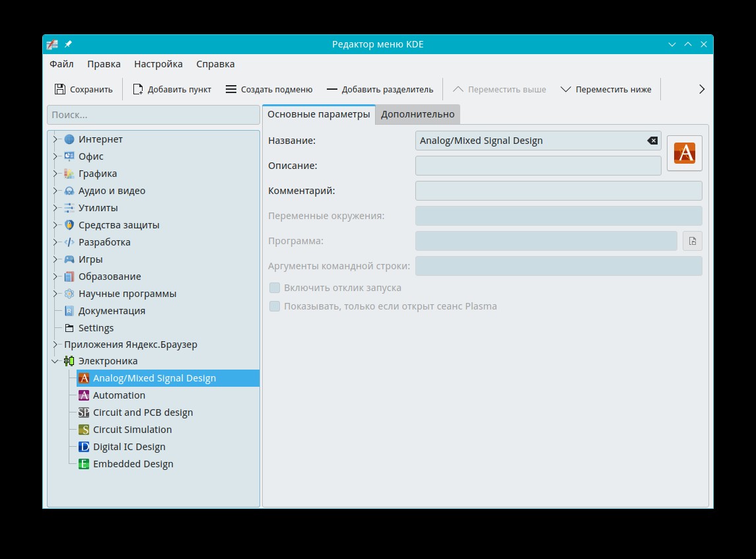Viewport: 756px width, 559px height.
Task: Click the Утилиты category icon
Action: 69,208
